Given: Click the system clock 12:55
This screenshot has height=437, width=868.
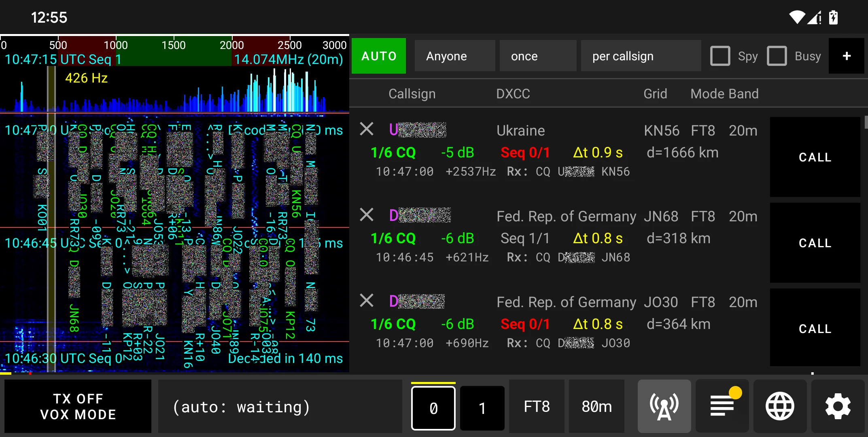Looking at the screenshot, I should [x=49, y=17].
